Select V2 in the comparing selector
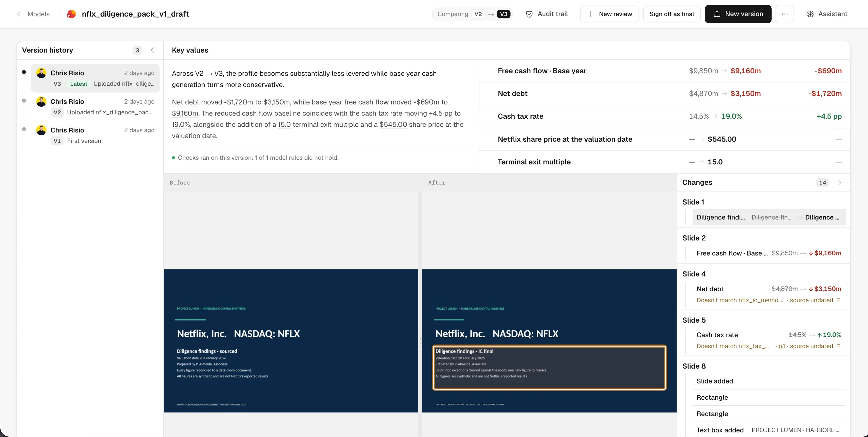868x437 pixels. click(x=478, y=14)
